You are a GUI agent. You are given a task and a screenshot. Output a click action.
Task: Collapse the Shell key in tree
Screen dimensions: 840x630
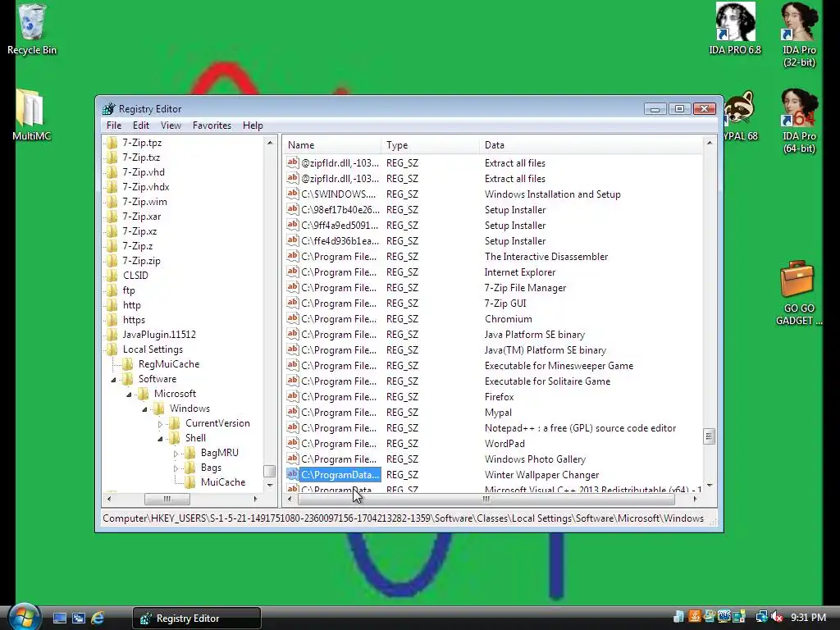(160, 439)
